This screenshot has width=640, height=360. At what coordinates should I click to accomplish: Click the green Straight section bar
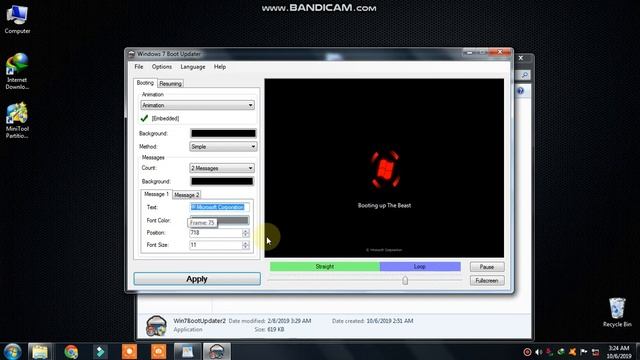[x=325, y=267]
